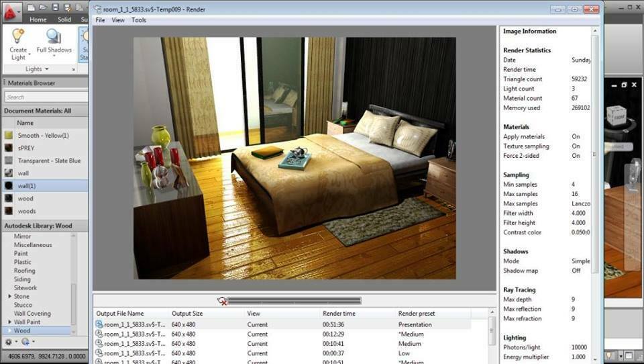Click the cancel render icon beside progress bar
644x364 pixels.
click(x=222, y=301)
